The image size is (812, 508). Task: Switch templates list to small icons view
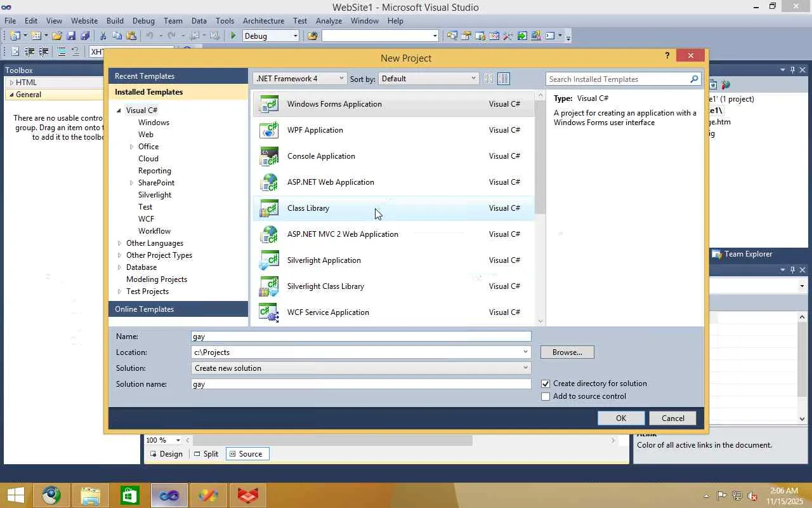click(x=489, y=79)
